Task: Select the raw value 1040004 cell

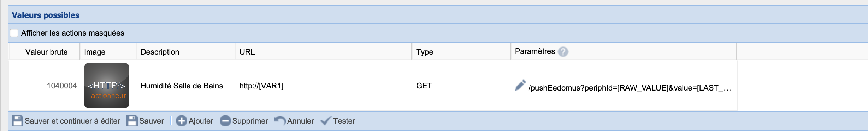Action: point(44,86)
